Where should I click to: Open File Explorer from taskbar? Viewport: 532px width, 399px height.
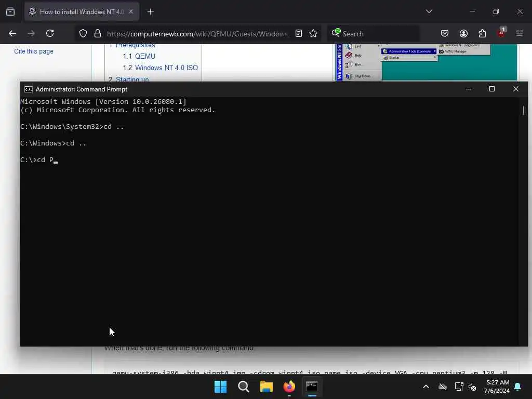tap(267, 387)
